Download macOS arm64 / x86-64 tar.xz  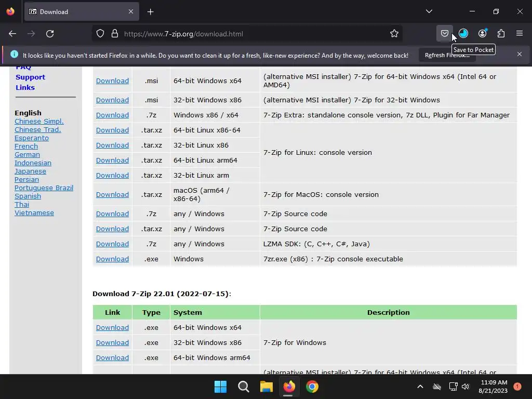point(112,194)
